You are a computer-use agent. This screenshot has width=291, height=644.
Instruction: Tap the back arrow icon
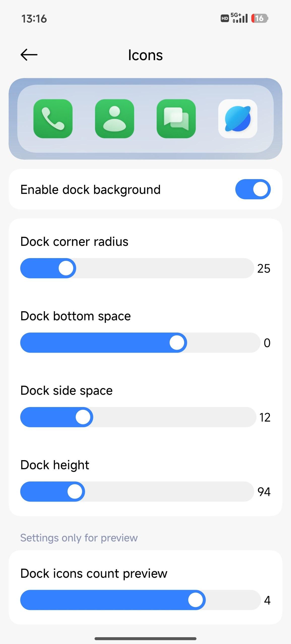29,55
